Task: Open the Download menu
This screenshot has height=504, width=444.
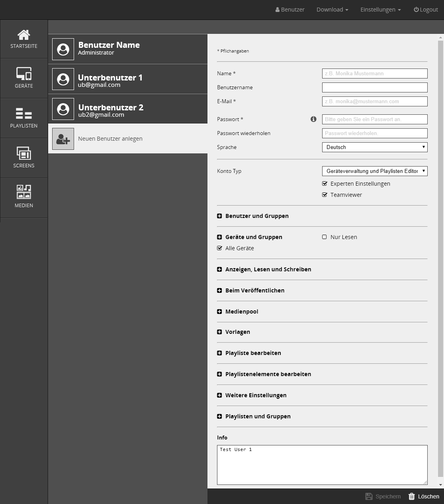Action: coord(332,10)
